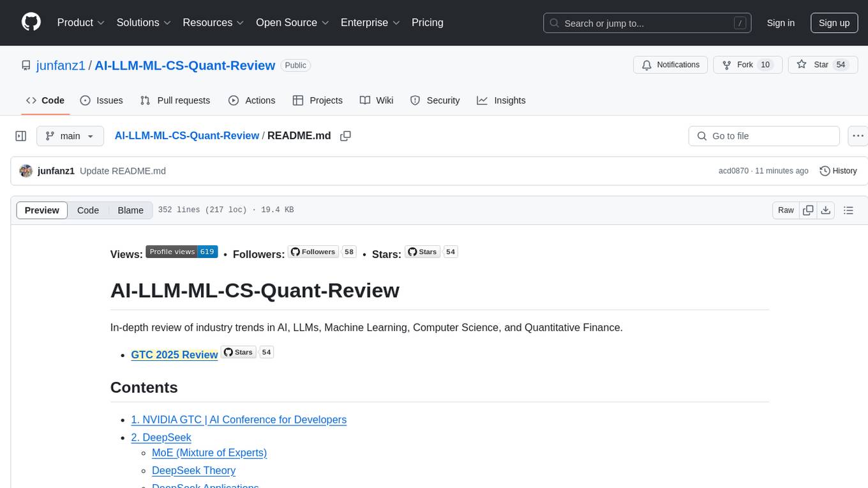Click the Go to file search box
This screenshot has height=488, width=868.
pos(764,136)
